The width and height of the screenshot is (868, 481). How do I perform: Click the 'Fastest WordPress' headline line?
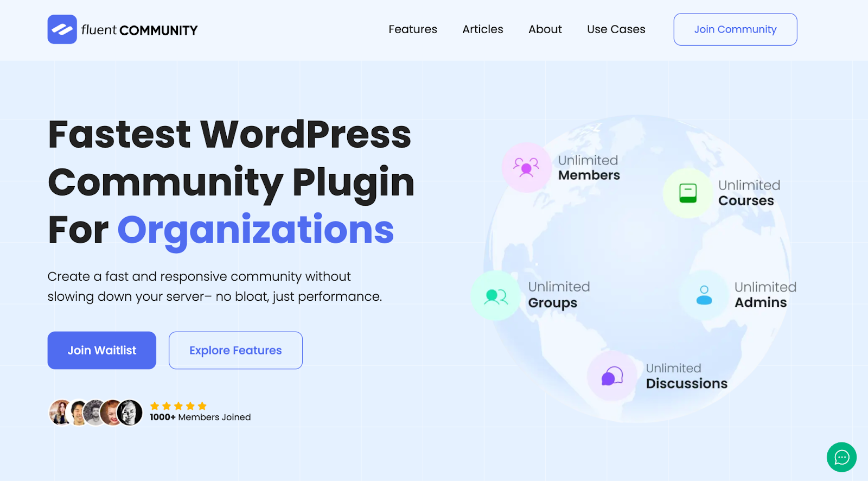(230, 134)
